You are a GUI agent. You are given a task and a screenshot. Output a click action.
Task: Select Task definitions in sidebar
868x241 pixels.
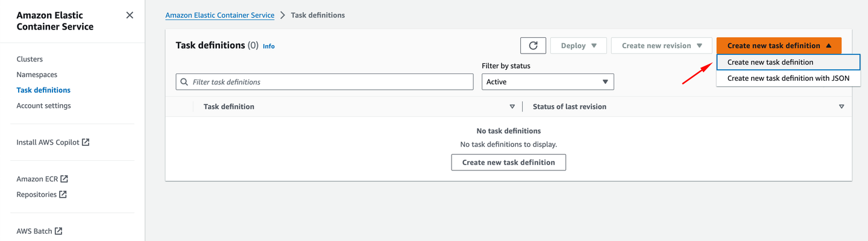(x=43, y=90)
